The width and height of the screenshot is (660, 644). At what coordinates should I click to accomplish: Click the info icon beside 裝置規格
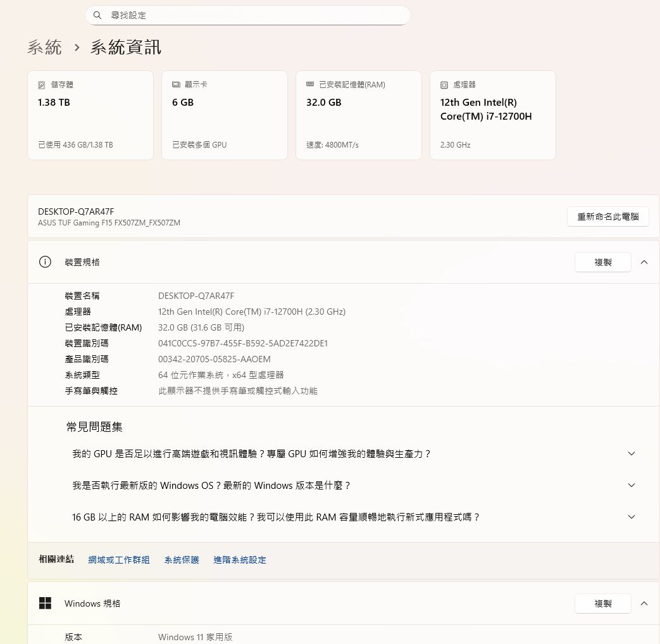45,262
